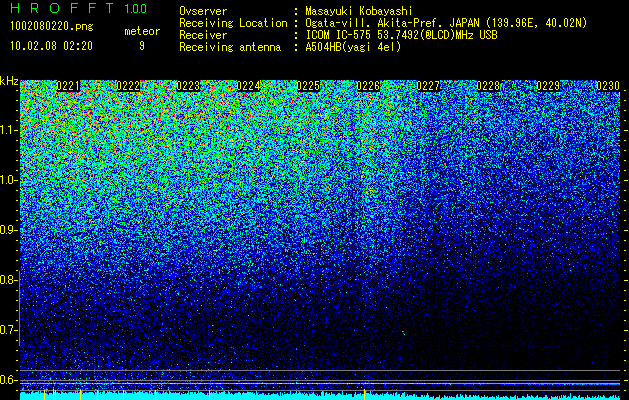Viewport: 629px width, 400px height.
Task: Select the Ogata-vill. Akita-Pref. JAPAN location text
Action: point(446,23)
